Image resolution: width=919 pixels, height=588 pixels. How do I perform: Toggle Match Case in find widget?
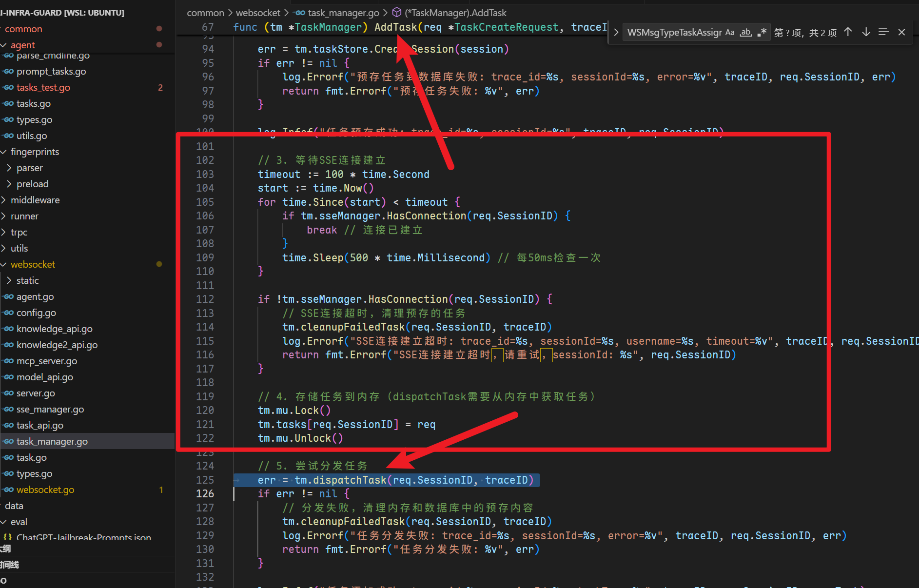[x=730, y=33]
